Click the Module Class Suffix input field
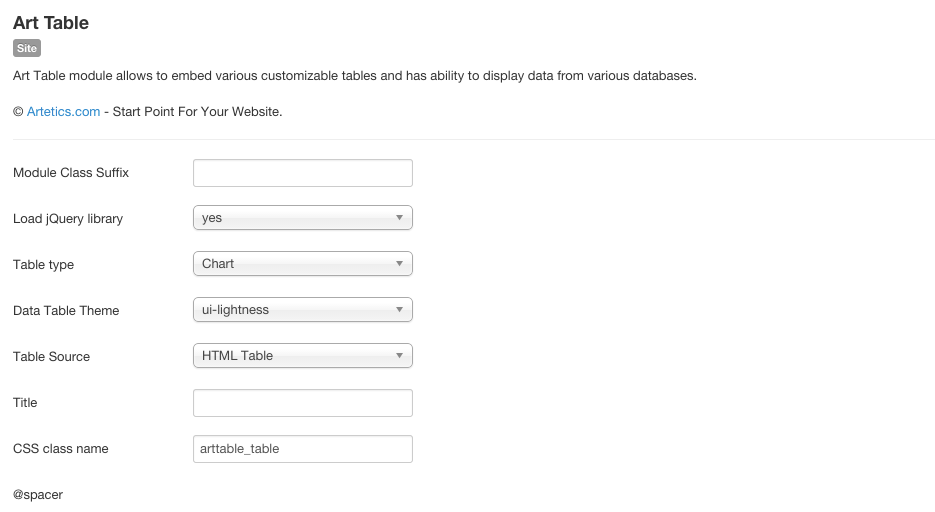This screenshot has height=512, width=935. pyautogui.click(x=303, y=173)
